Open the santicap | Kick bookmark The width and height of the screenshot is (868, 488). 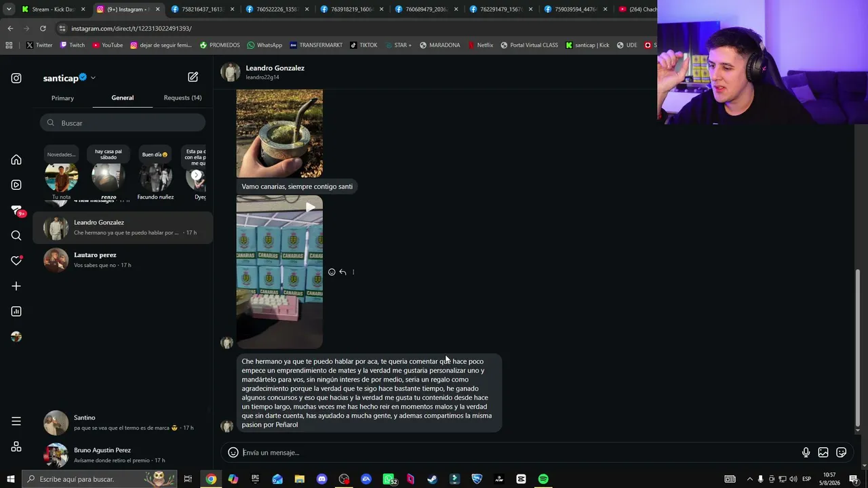click(x=589, y=45)
